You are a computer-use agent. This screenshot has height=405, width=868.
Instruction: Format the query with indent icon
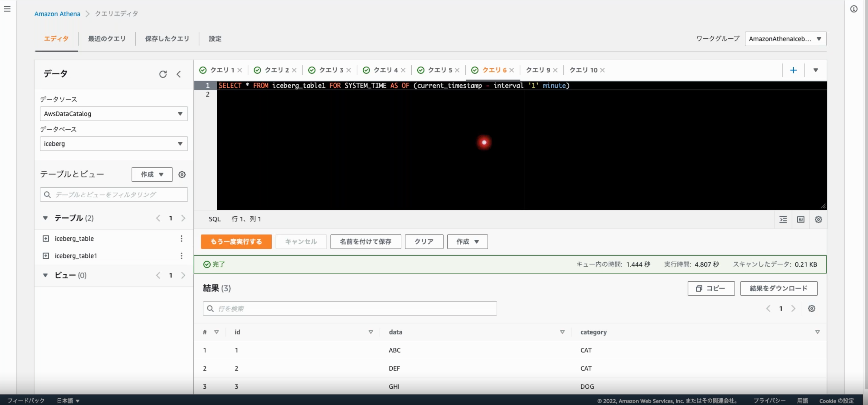(783, 220)
